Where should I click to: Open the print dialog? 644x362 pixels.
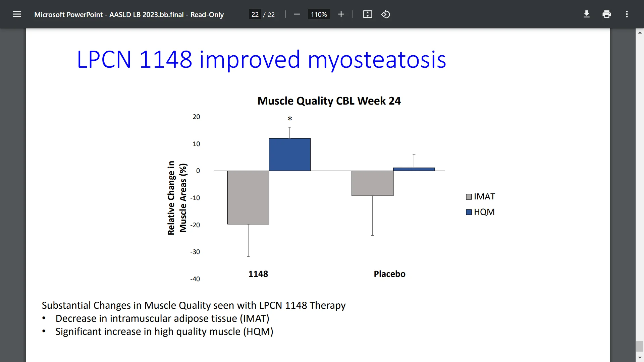[x=607, y=14]
